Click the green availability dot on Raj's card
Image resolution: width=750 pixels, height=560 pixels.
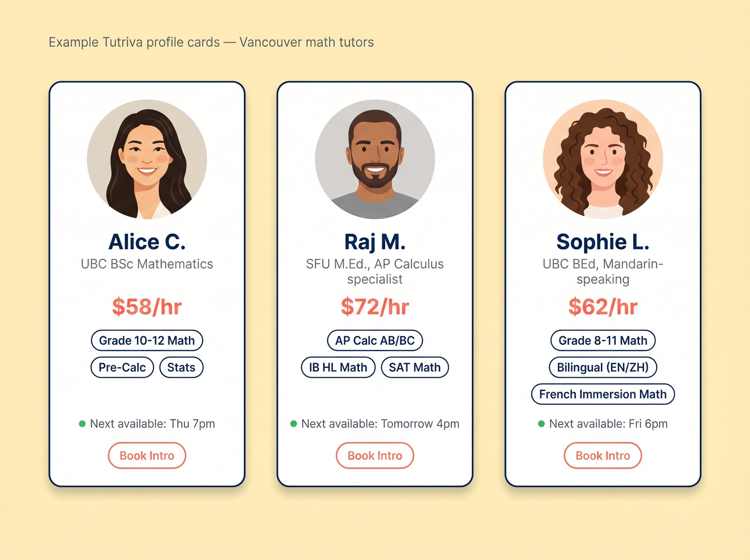(293, 424)
